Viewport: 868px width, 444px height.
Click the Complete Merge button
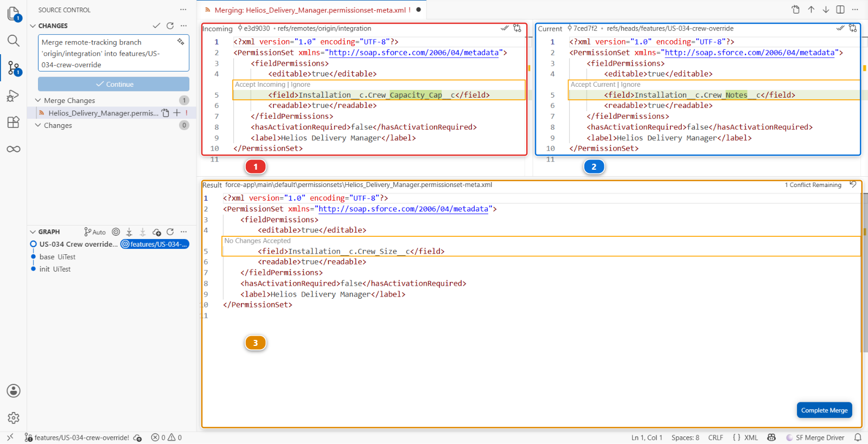point(824,410)
